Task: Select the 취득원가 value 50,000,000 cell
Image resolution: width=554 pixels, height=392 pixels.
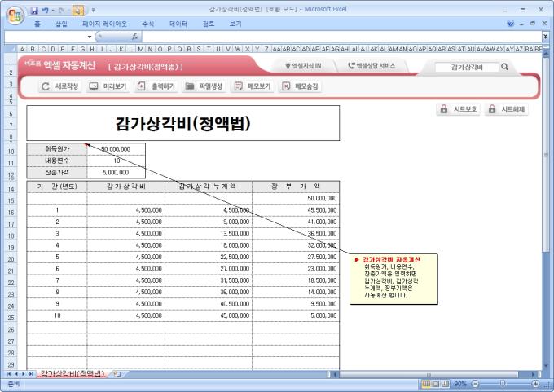Action: point(117,149)
